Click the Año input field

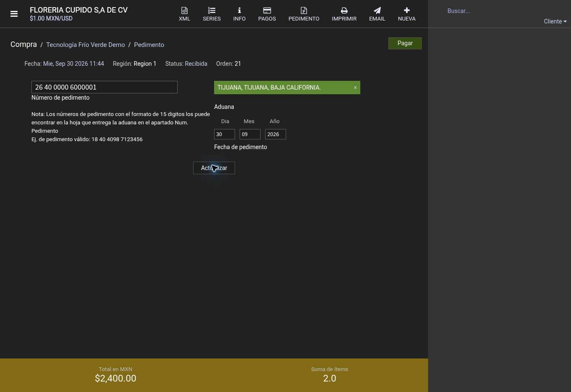pyautogui.click(x=276, y=134)
